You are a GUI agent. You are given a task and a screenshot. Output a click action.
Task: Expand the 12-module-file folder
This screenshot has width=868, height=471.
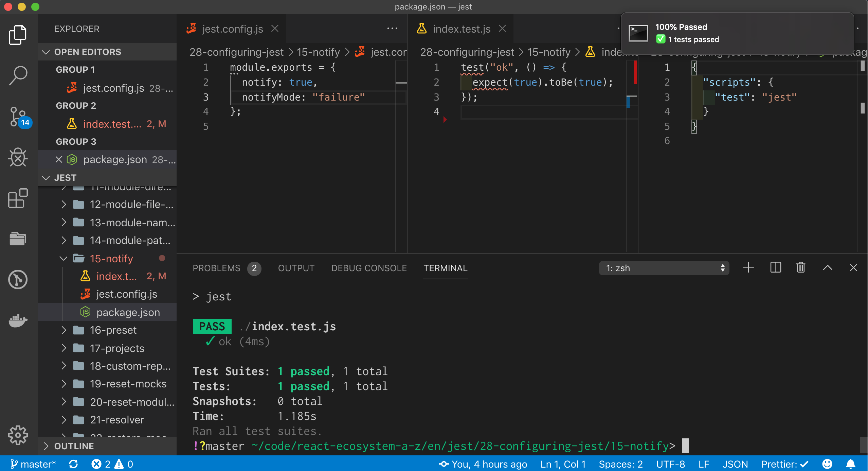107,204
